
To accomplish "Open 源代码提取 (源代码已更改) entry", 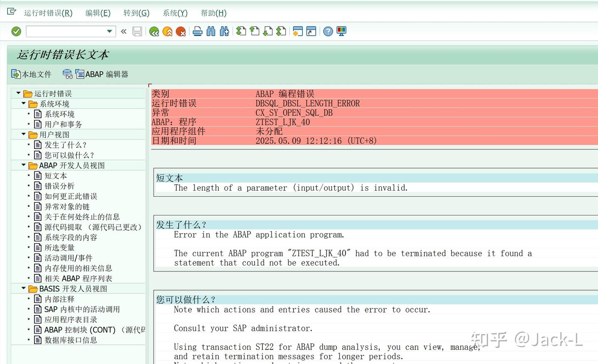I will pyautogui.click(x=93, y=227).
